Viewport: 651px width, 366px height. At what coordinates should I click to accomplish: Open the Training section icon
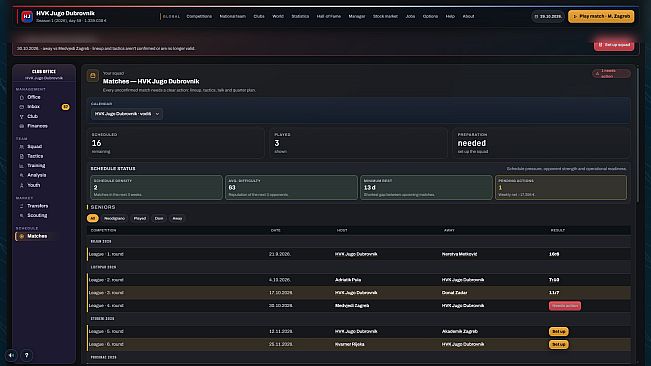pyautogui.click(x=22, y=166)
